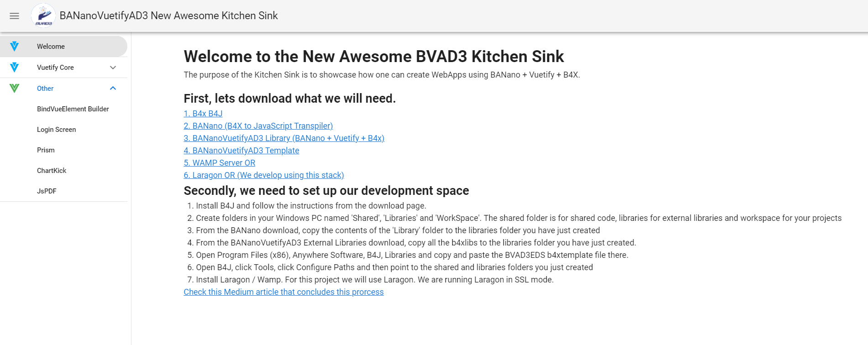868x345 pixels.
Task: Open the B4x B4J download link
Action: pos(203,114)
